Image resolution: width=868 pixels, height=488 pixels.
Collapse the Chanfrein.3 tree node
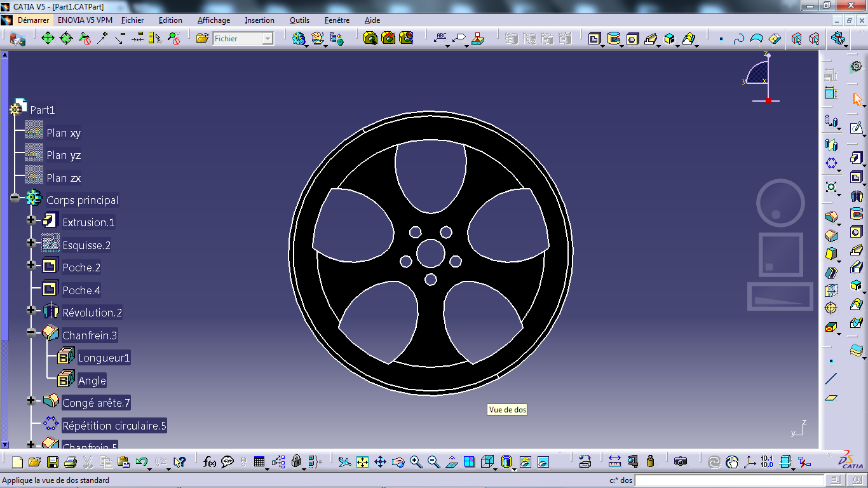point(31,332)
